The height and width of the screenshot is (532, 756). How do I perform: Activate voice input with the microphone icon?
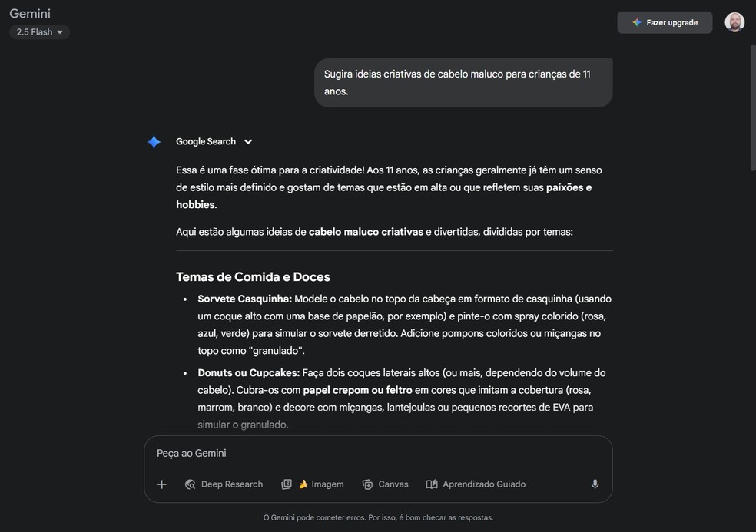[594, 484]
